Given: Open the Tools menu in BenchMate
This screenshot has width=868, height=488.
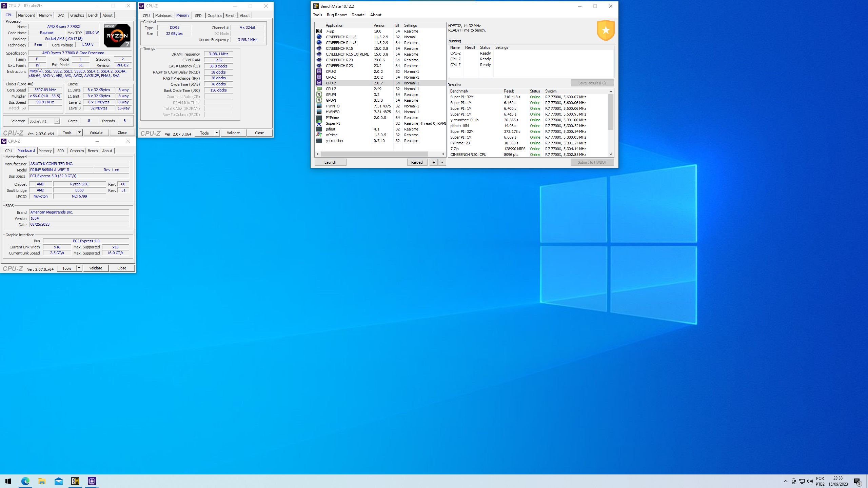Looking at the screenshot, I should [x=317, y=15].
